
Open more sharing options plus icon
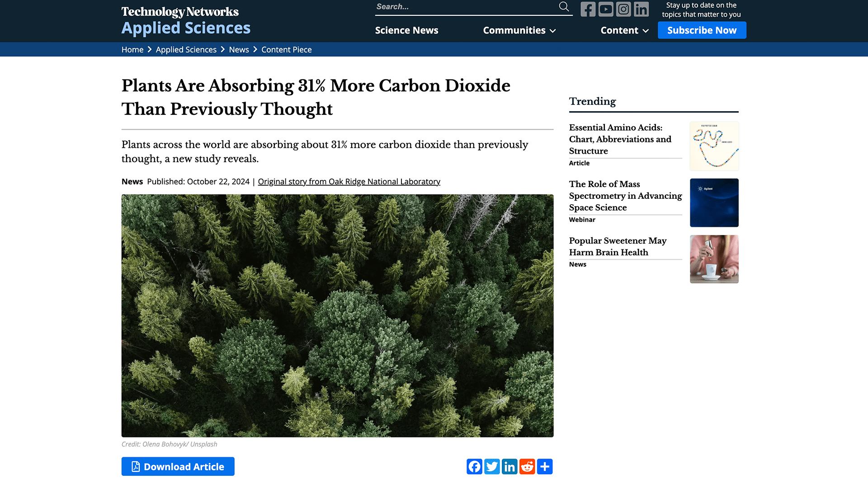click(545, 466)
